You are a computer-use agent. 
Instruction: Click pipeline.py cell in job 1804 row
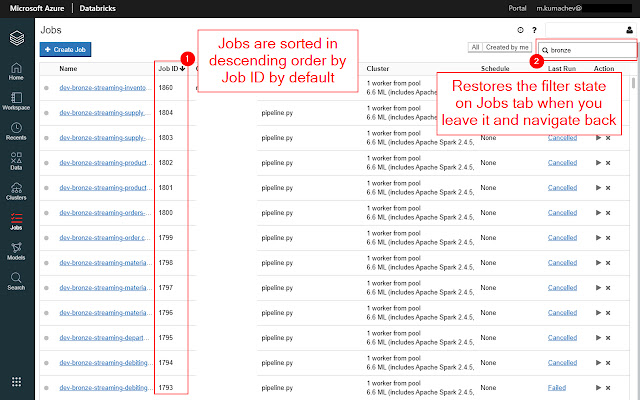click(x=277, y=113)
